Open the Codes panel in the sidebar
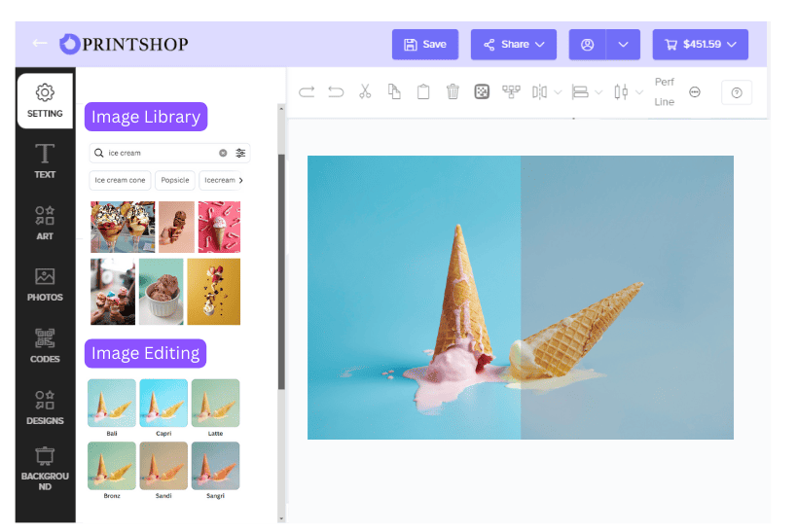 45,346
